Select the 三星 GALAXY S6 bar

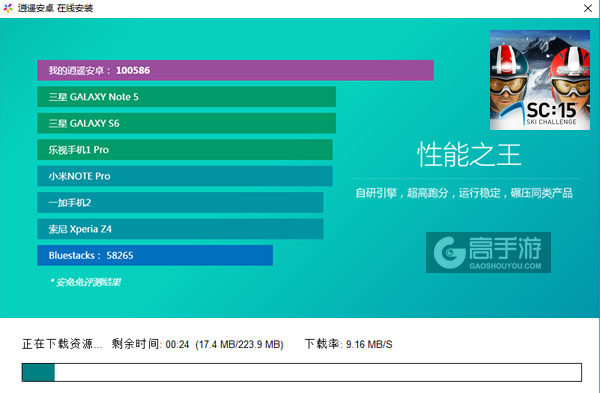[x=186, y=123]
